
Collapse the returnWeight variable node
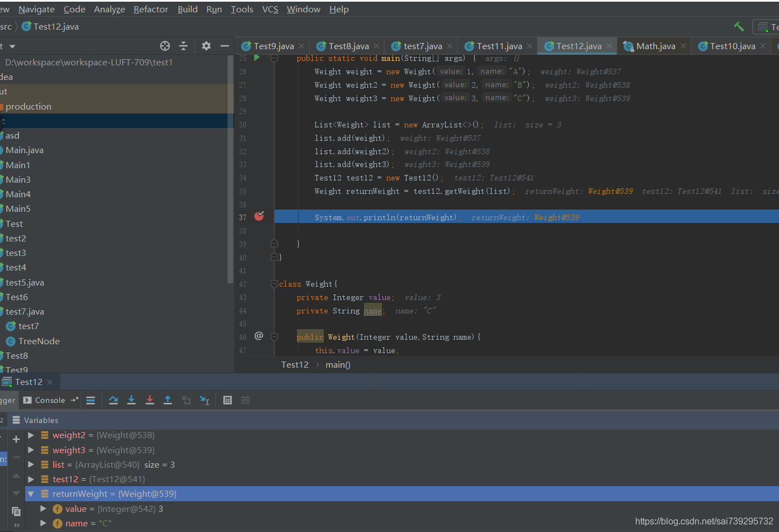[31, 494]
